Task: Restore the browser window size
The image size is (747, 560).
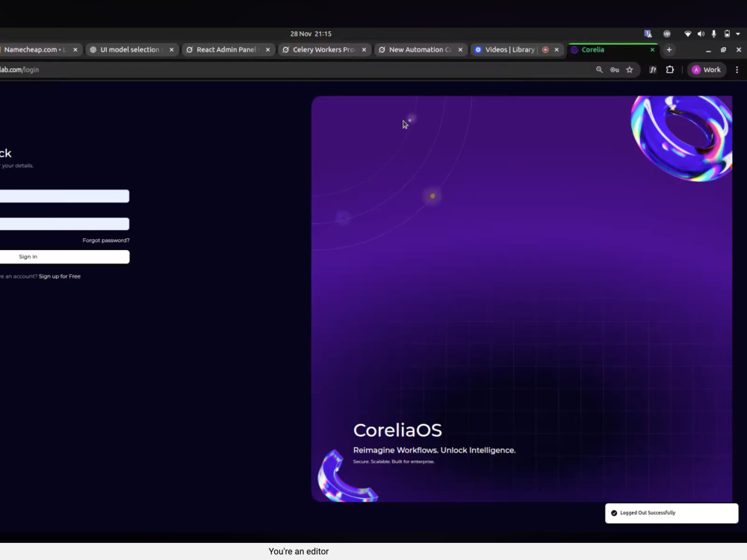Action: [723, 49]
